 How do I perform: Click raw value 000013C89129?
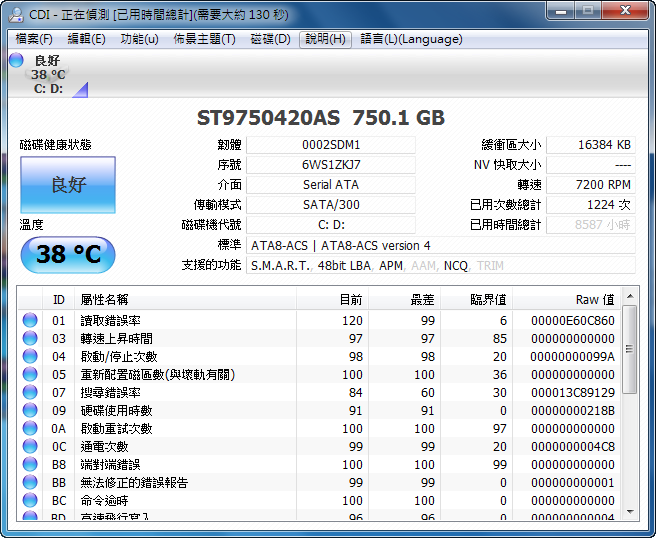pyautogui.click(x=573, y=392)
